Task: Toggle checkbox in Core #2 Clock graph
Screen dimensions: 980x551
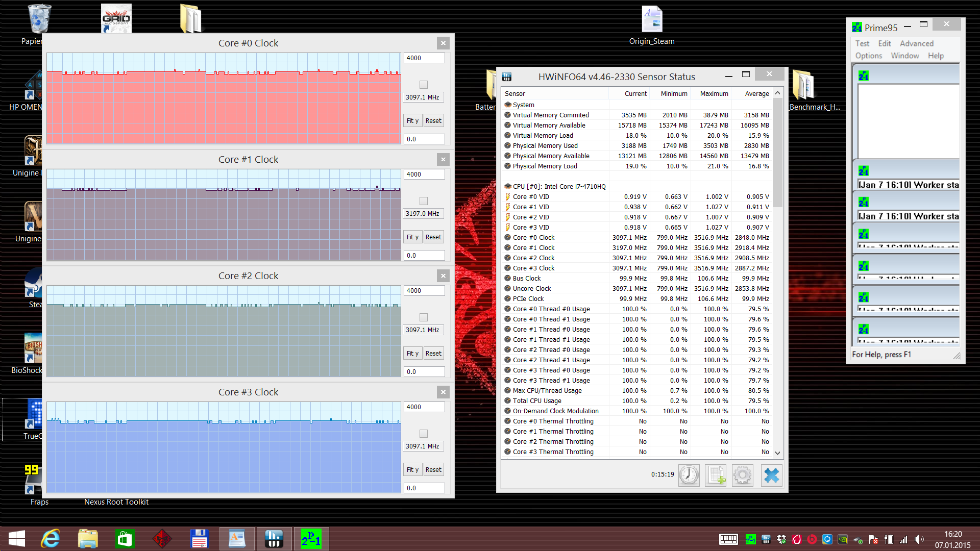Action: pos(423,317)
